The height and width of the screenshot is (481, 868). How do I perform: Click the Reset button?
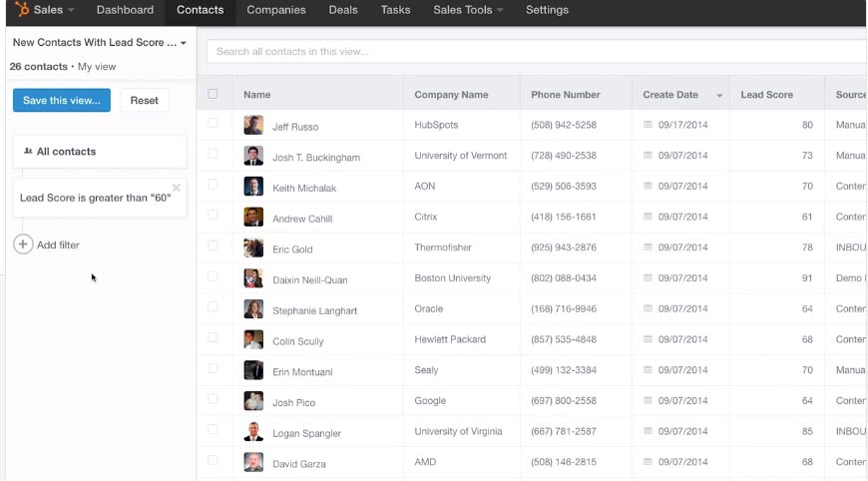144,100
